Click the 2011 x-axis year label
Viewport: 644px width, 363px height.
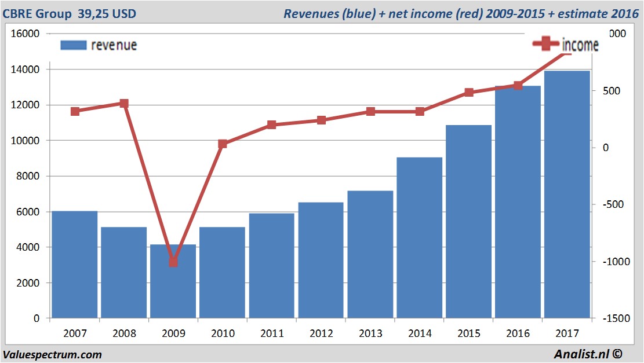coord(272,333)
